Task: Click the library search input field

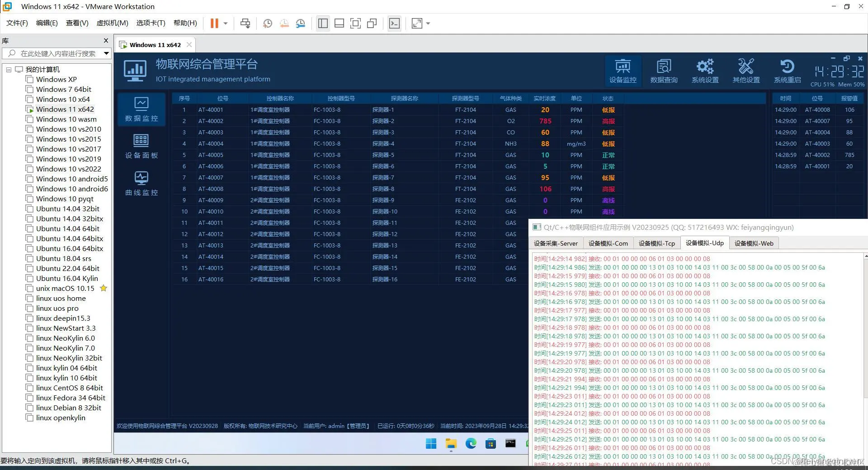Action: click(x=56, y=53)
